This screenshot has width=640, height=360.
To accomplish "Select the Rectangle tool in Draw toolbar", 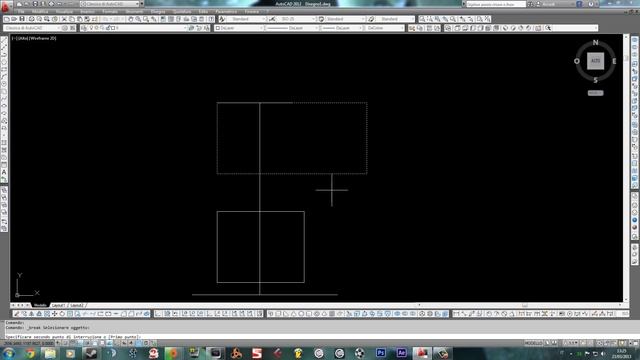I will click(x=4, y=70).
